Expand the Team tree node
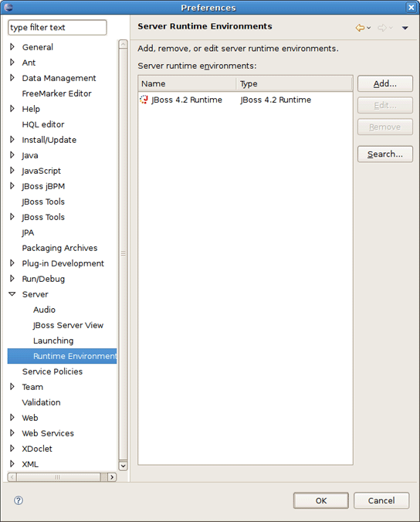This screenshot has height=522, width=420. click(12, 387)
